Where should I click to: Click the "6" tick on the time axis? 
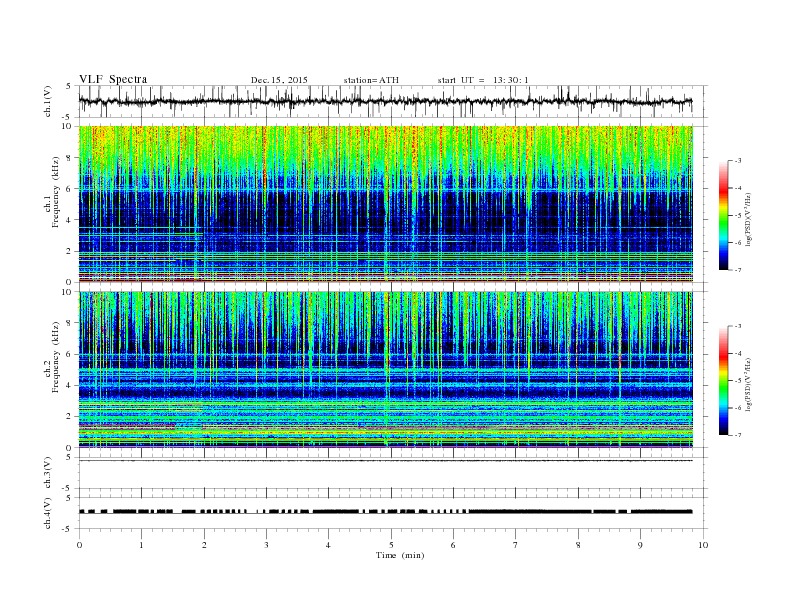pyautogui.click(x=453, y=545)
